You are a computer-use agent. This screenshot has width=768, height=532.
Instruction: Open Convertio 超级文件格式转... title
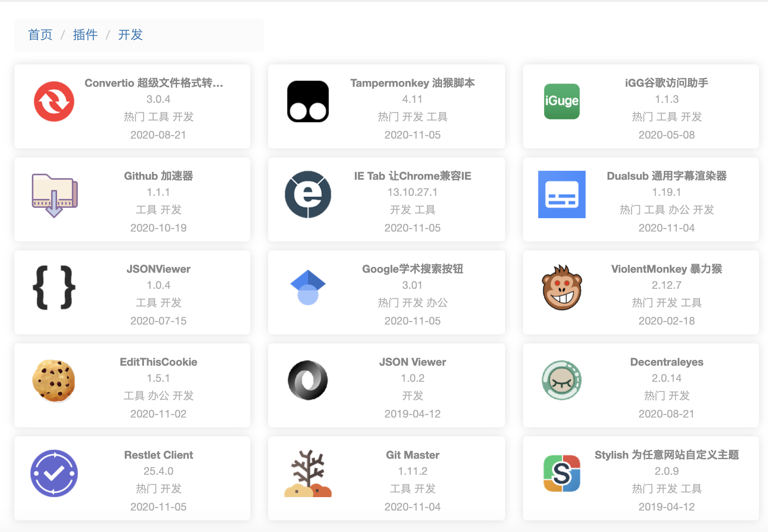(154, 83)
